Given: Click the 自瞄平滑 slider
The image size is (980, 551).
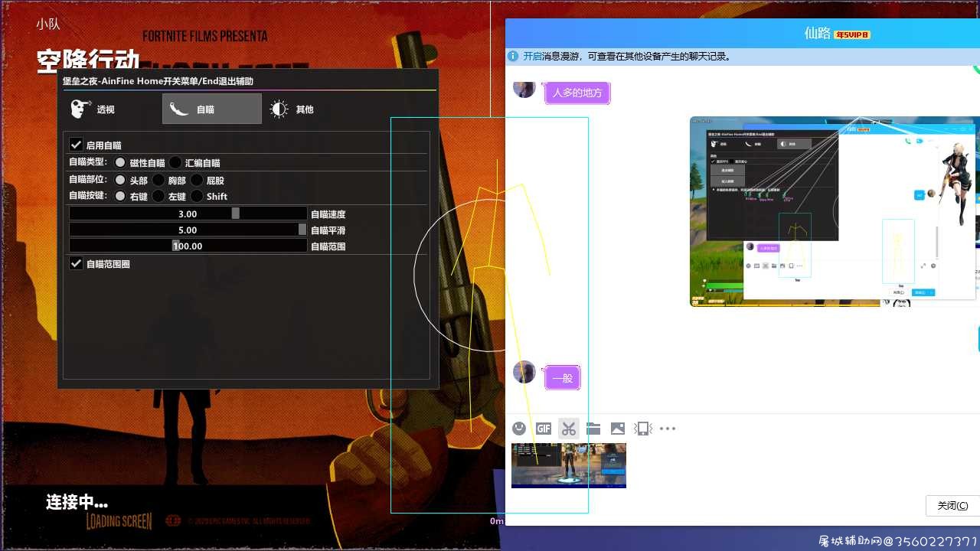Looking at the screenshot, I should 188,230.
